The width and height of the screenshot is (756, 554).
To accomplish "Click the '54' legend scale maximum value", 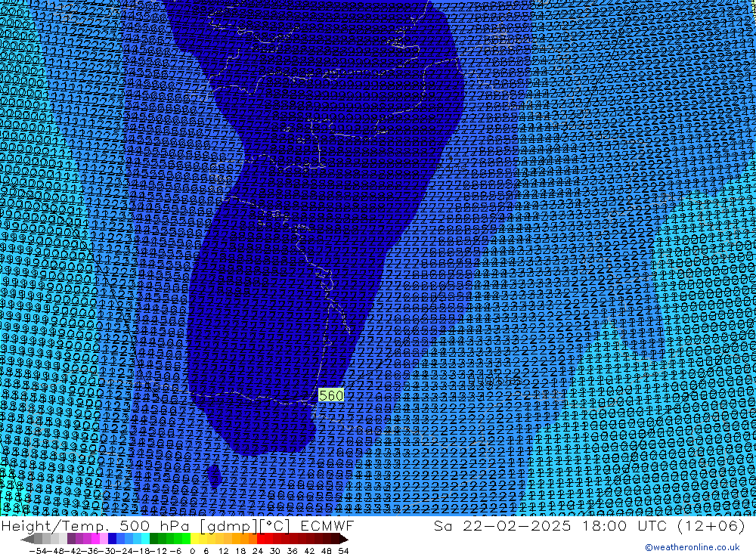I will coord(343,551).
